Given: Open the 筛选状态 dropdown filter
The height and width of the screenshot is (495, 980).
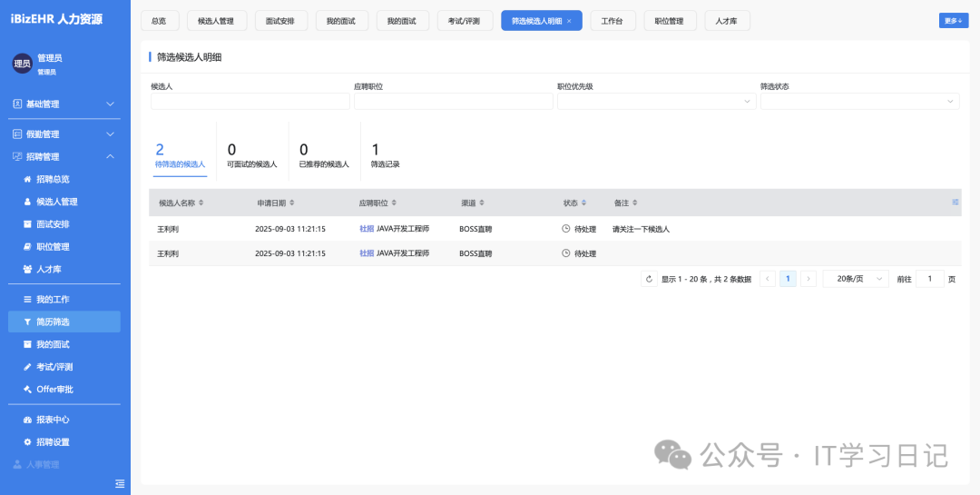Looking at the screenshot, I should pos(859,102).
